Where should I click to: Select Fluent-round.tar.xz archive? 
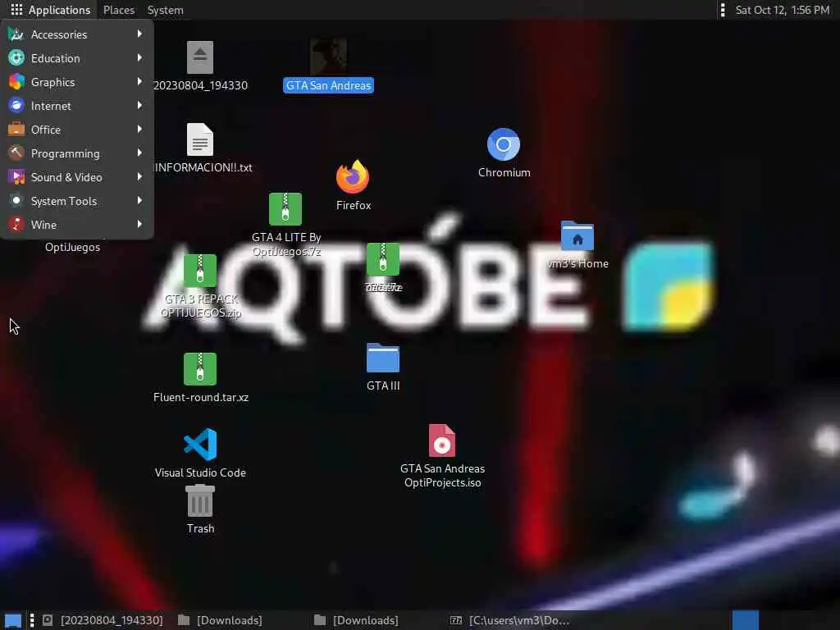point(200,369)
